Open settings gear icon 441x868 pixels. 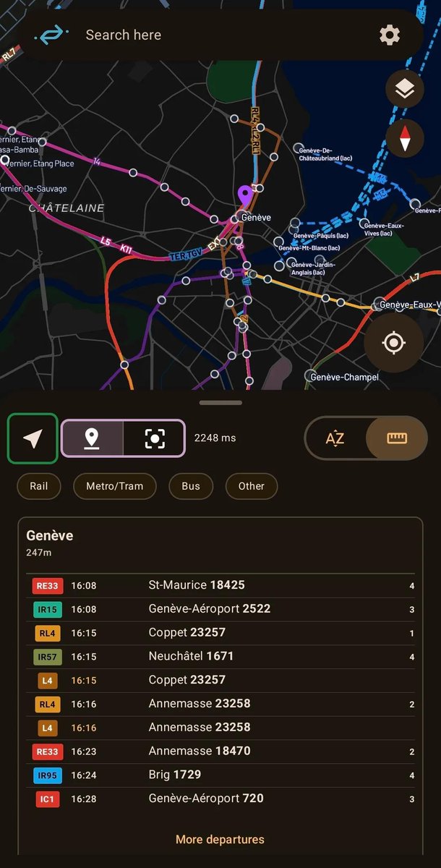(390, 35)
